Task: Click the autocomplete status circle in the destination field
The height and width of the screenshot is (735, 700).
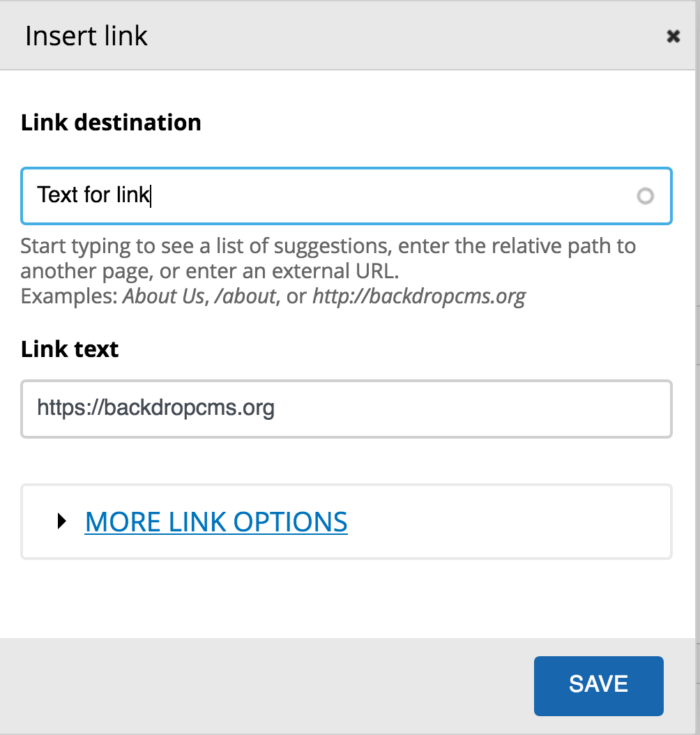Action: [645, 196]
